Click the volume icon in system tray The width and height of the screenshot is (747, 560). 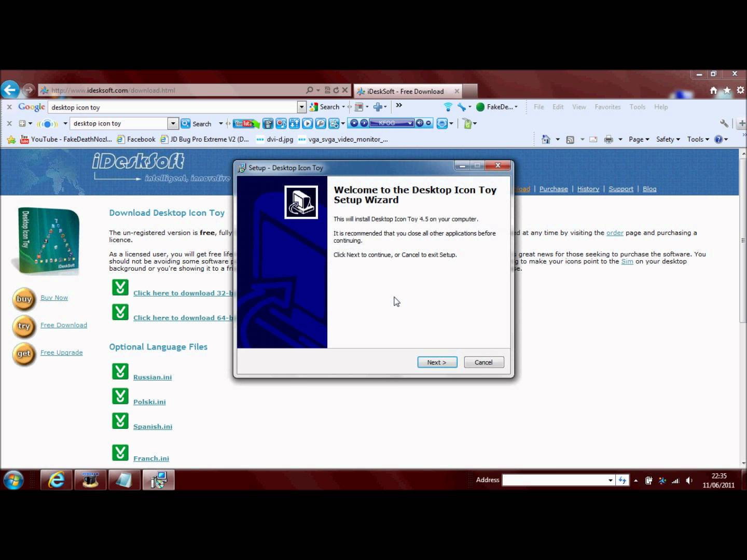point(689,481)
